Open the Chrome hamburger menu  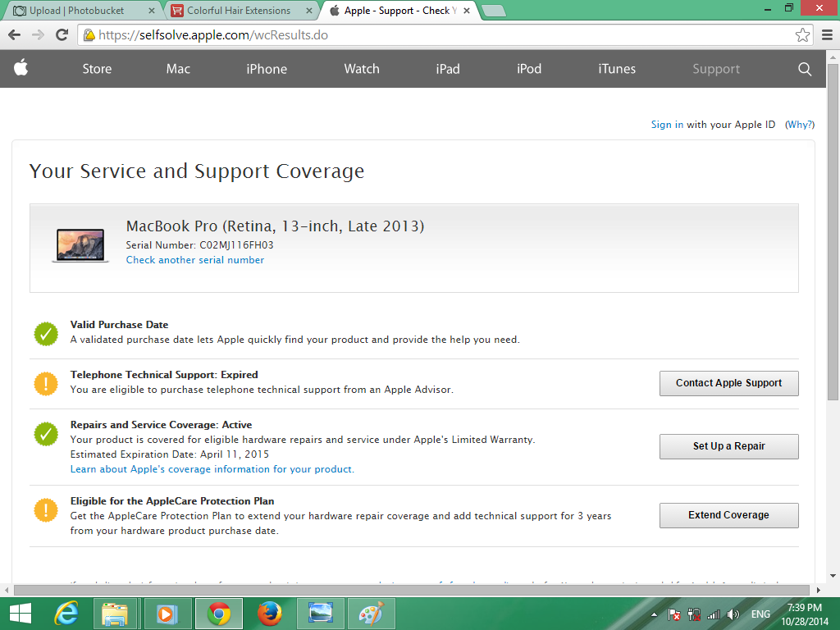point(826,35)
